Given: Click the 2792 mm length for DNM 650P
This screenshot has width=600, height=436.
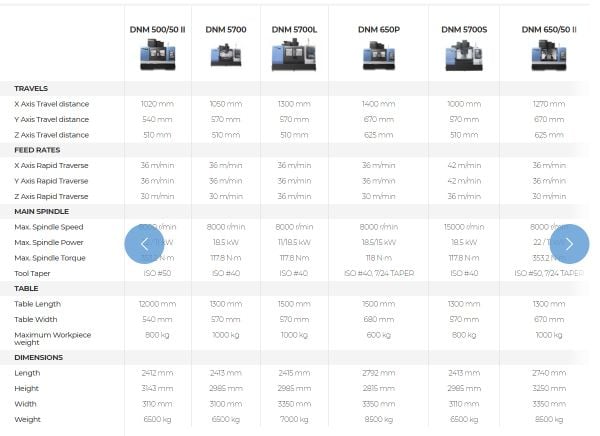Looking at the screenshot, I should pos(378,373).
